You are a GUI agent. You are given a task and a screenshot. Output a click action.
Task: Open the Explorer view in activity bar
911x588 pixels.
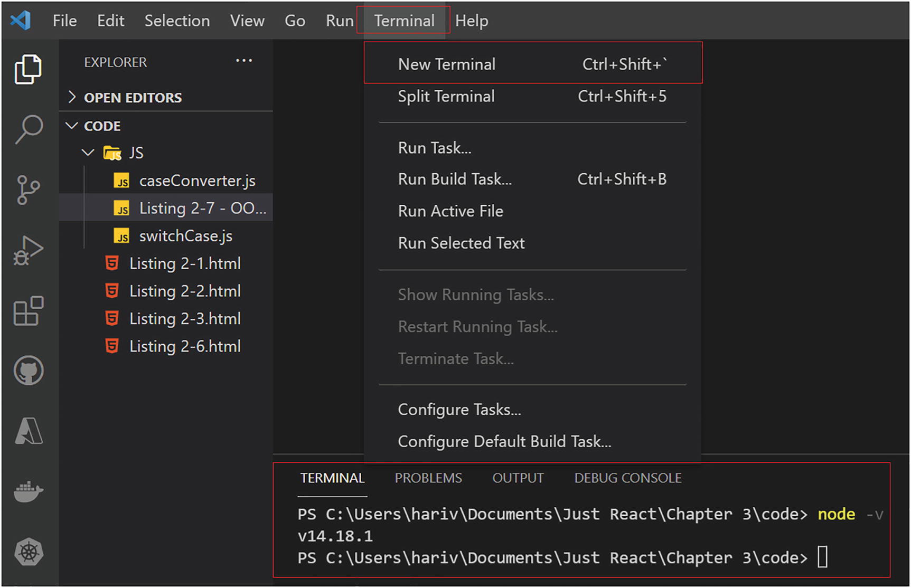28,69
